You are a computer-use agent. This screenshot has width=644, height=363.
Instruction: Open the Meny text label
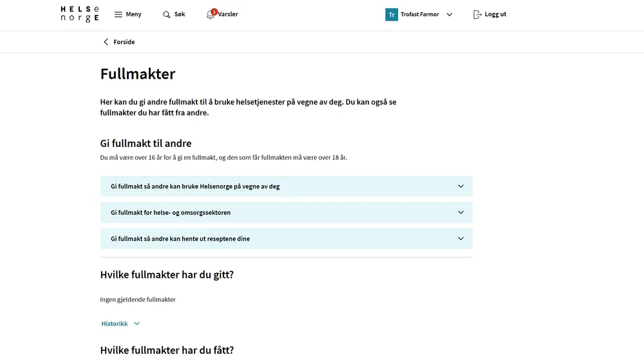[x=133, y=14]
